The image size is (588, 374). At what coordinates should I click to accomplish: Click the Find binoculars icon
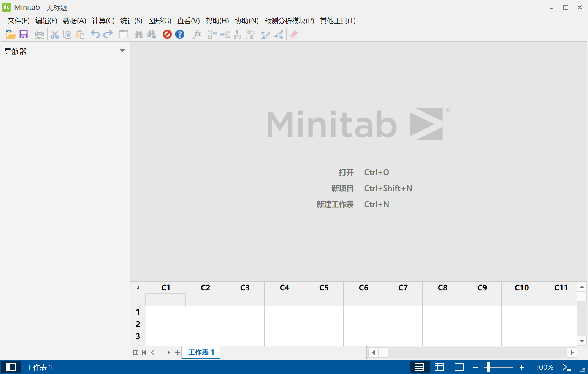coord(139,34)
